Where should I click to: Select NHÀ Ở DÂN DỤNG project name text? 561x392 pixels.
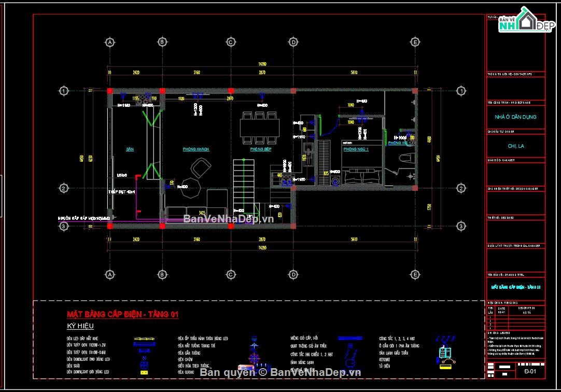(x=515, y=117)
